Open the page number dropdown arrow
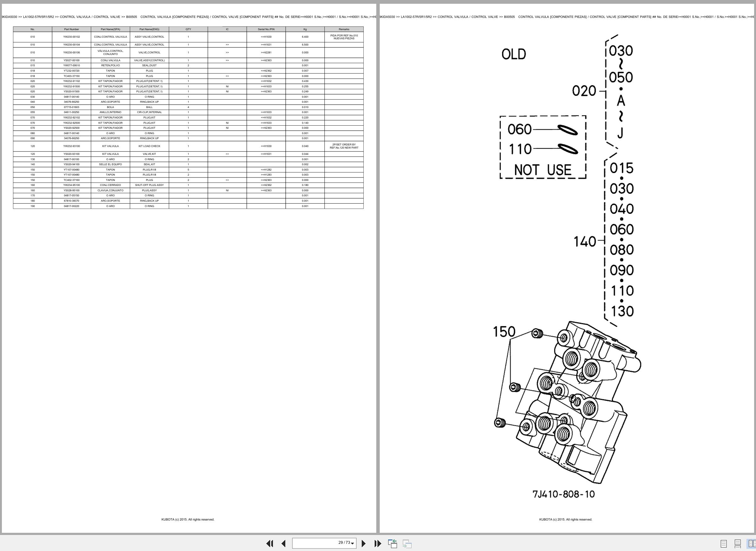 click(352, 544)
